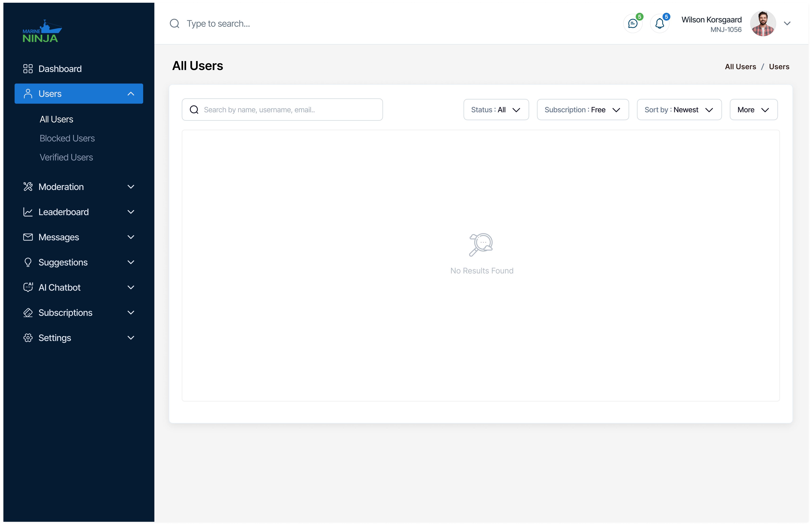Click the Settings gear icon in sidebar

point(28,338)
